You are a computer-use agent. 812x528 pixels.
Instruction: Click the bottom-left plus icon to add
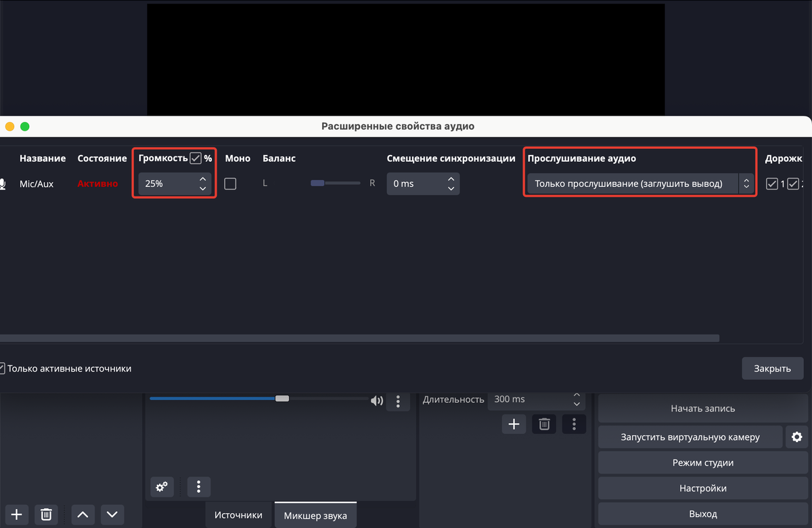click(17, 514)
